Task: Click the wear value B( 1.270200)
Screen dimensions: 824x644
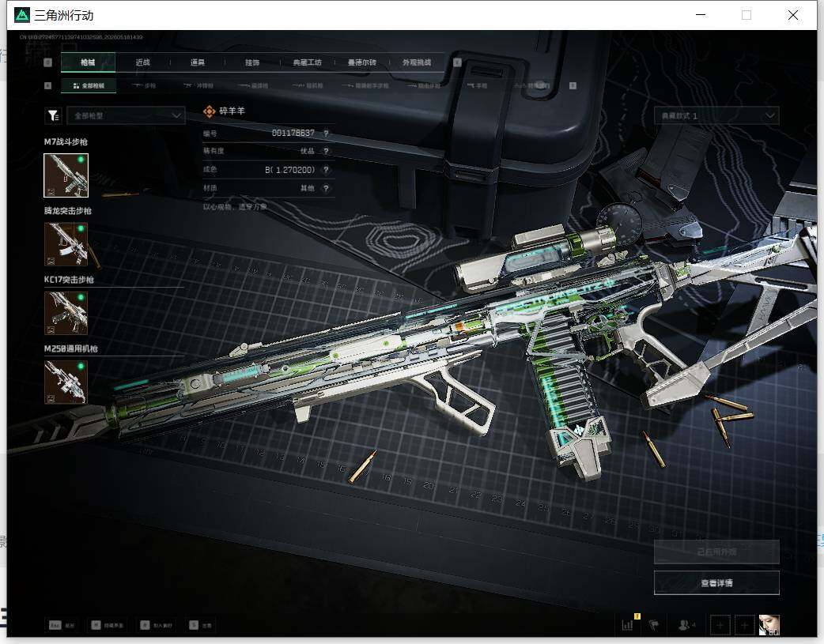Action: (x=289, y=170)
